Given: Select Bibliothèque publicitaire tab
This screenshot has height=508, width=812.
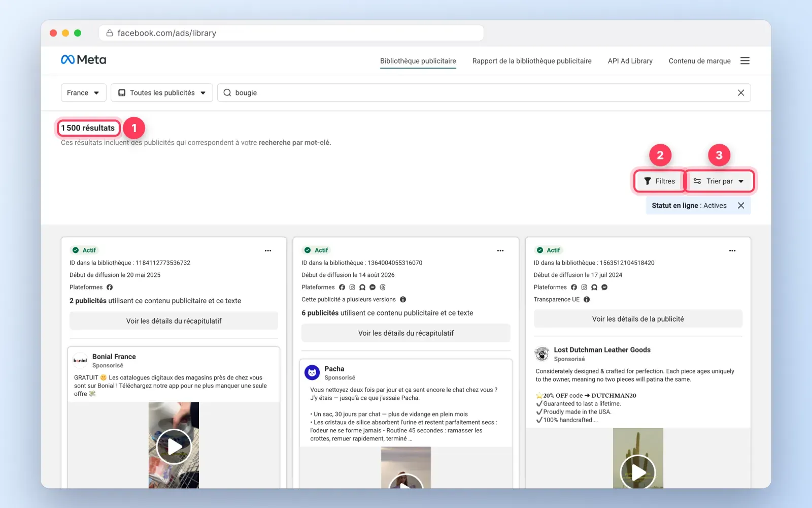Looking at the screenshot, I should (418, 61).
